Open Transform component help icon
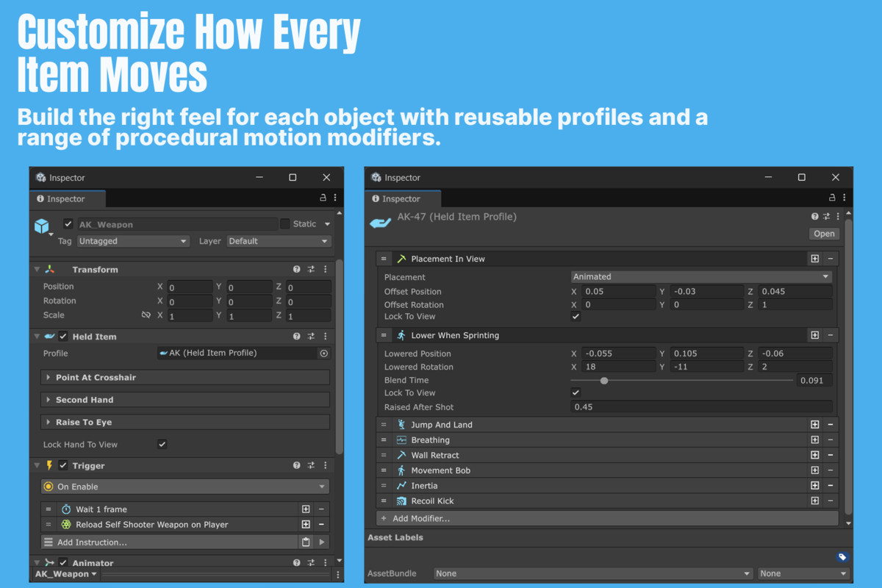 [296, 270]
